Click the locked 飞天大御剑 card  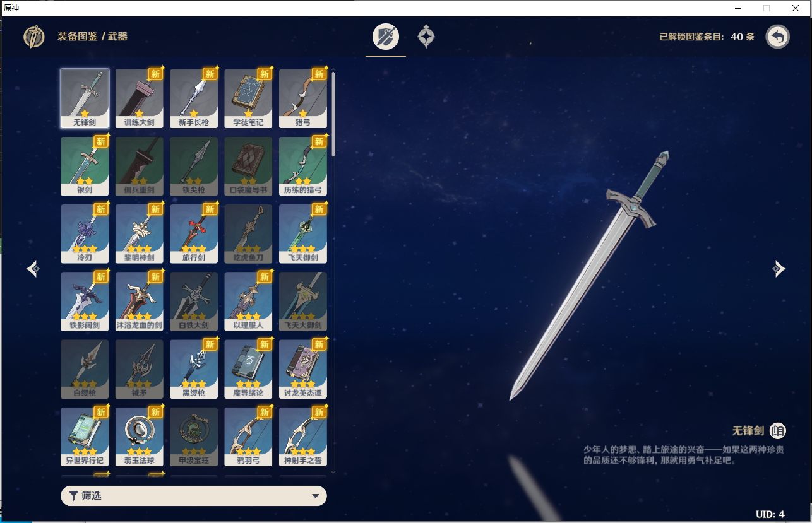click(x=303, y=301)
